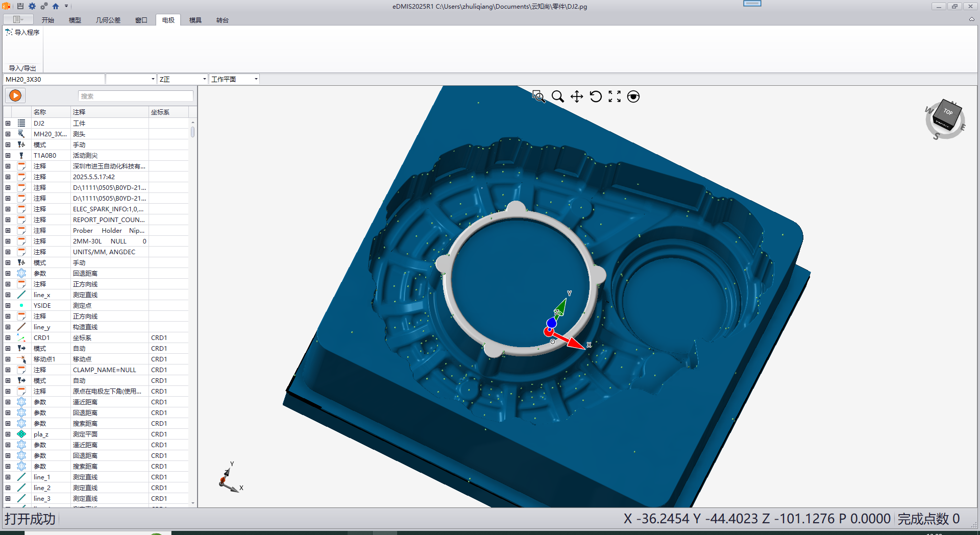Click the fit-to-screen expand arrows icon
This screenshot has height=535, width=980.
coord(615,96)
